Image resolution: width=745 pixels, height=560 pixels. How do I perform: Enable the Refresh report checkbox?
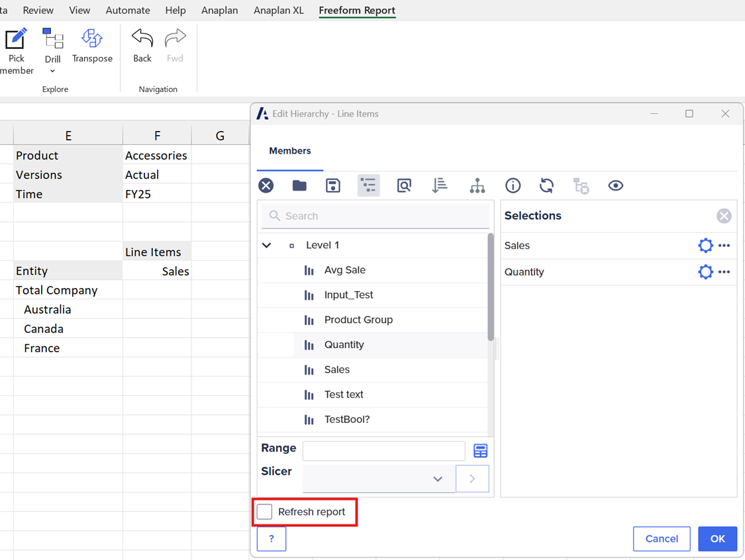point(265,512)
